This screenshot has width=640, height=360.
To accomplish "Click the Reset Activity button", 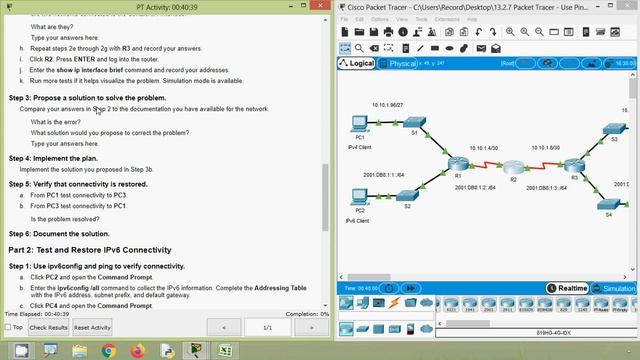I will click(x=92, y=327).
